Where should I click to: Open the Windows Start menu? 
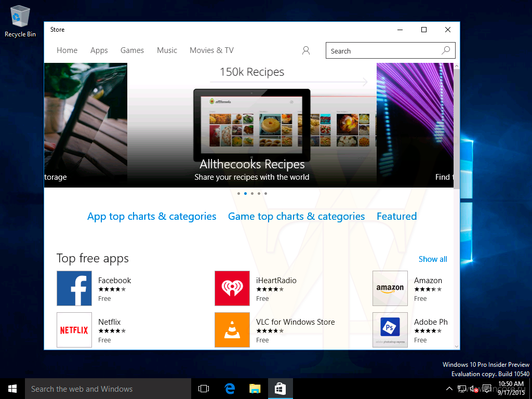tap(12, 389)
